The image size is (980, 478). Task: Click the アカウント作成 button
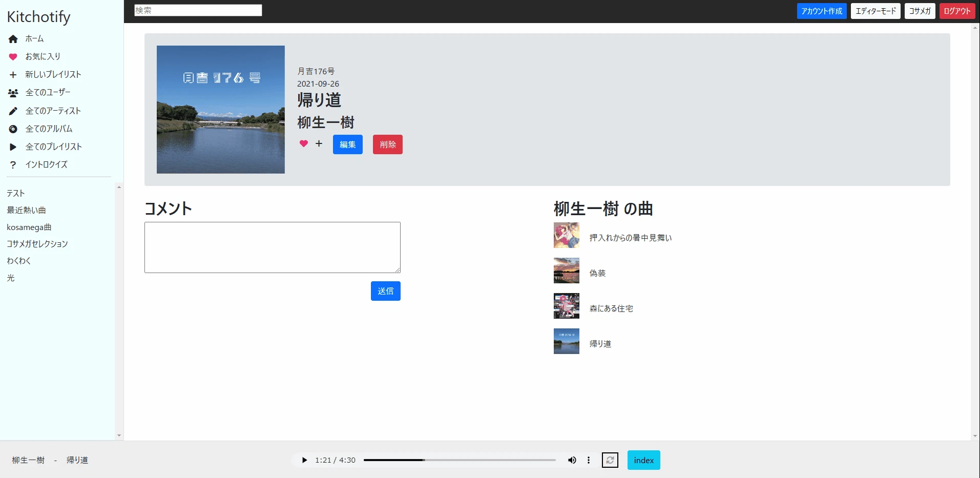tap(822, 11)
